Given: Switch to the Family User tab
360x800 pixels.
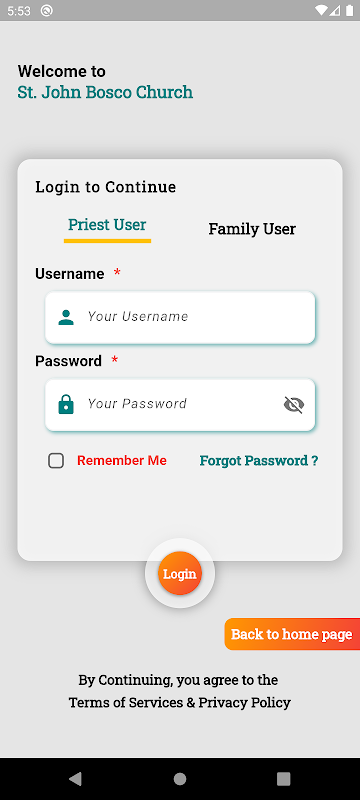Looking at the screenshot, I should pos(252,229).
